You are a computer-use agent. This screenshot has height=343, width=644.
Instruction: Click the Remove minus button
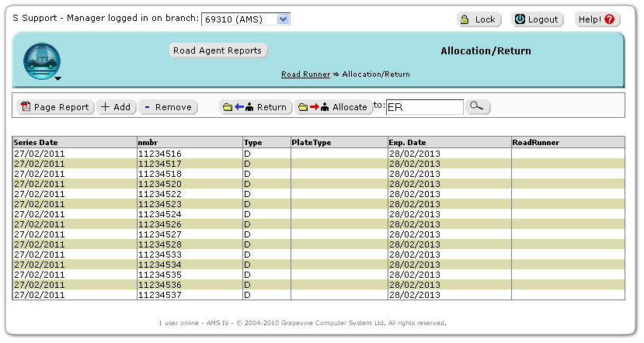point(168,107)
